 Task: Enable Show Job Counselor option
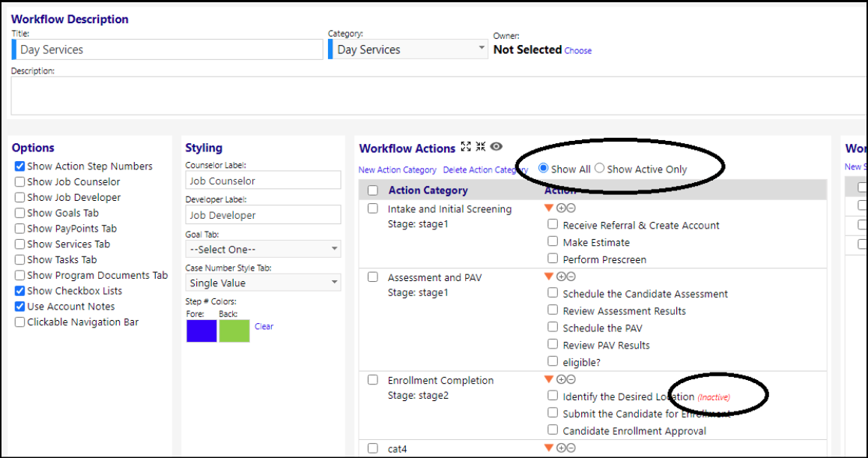[20, 181]
